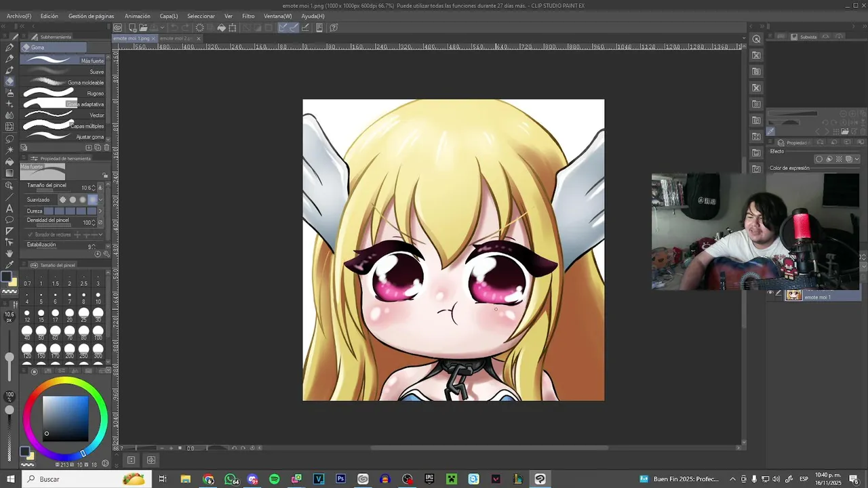Switch to the emote moi 2 document tab
Viewport: 868px width, 488px height.
176,39
